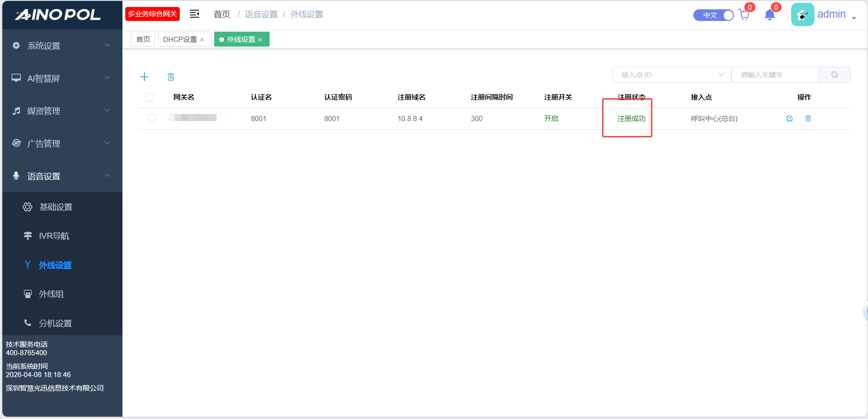Image resolution: width=868 pixels, height=419 pixels.
Task: Edit the 8001 gateway row
Action: coord(789,119)
